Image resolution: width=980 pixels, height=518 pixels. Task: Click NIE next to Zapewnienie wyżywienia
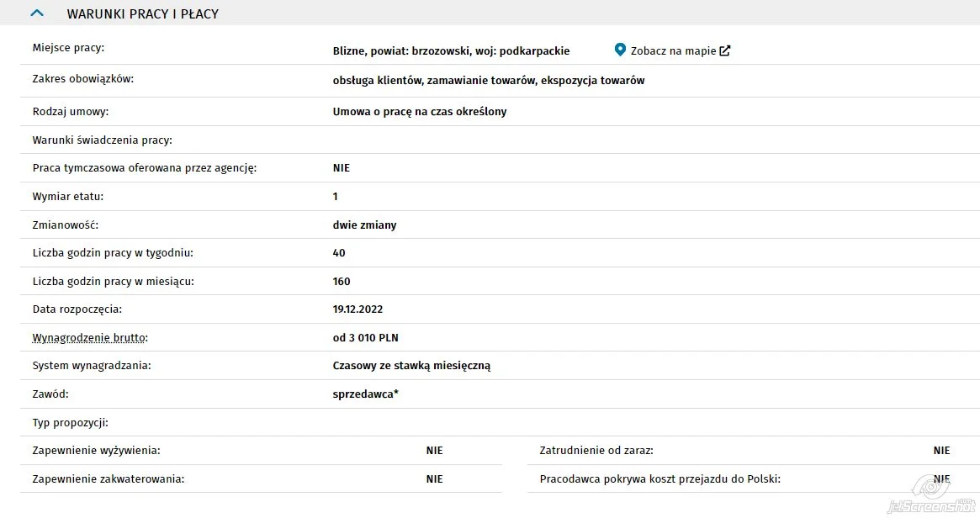tap(434, 451)
